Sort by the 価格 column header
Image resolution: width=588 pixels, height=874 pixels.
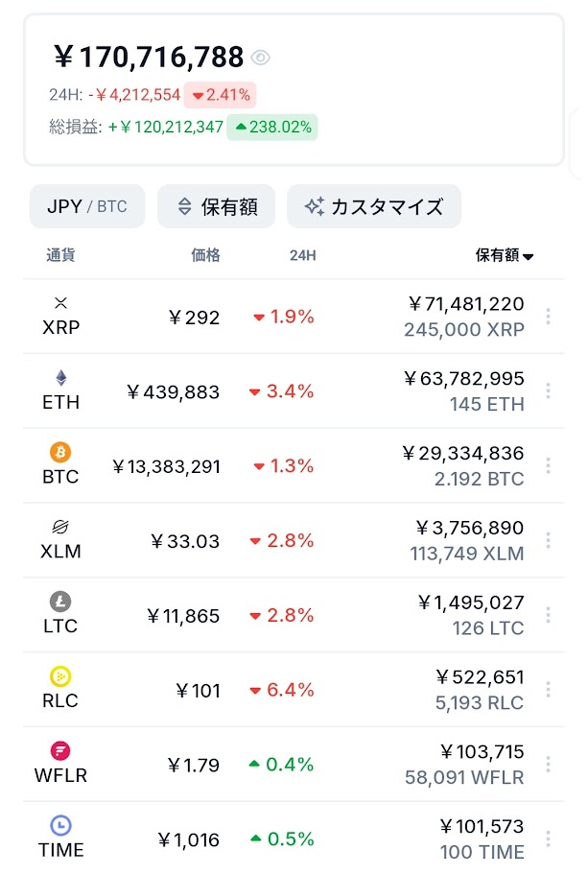[205, 255]
